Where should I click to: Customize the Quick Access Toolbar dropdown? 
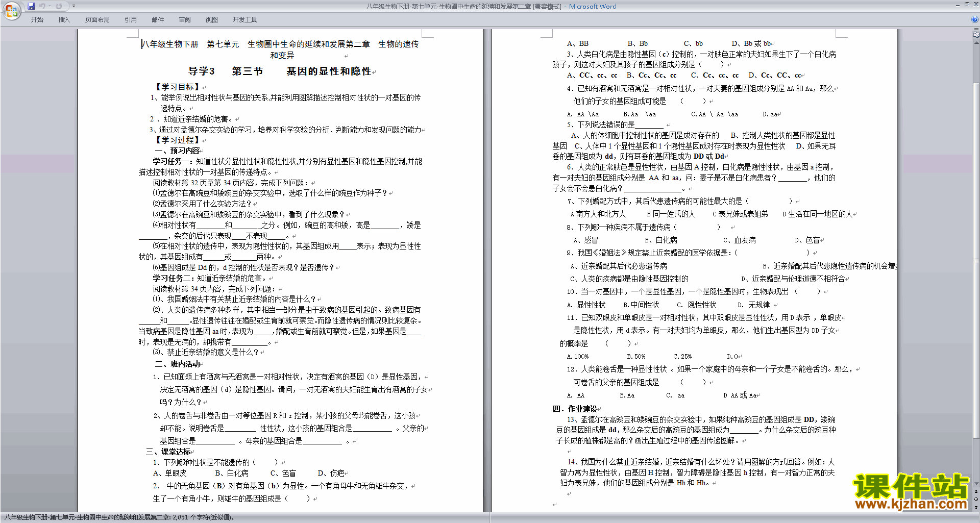(x=73, y=6)
